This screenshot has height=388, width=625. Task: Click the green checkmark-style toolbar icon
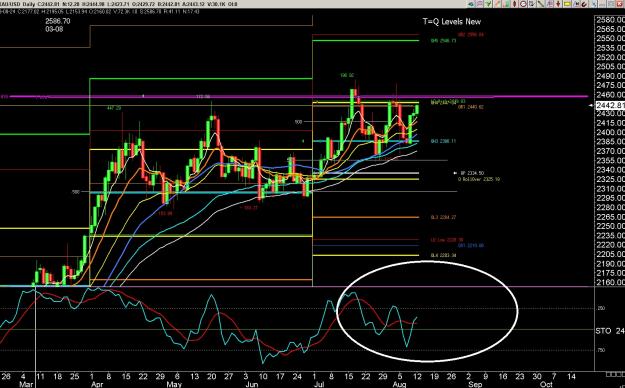[488, 4]
